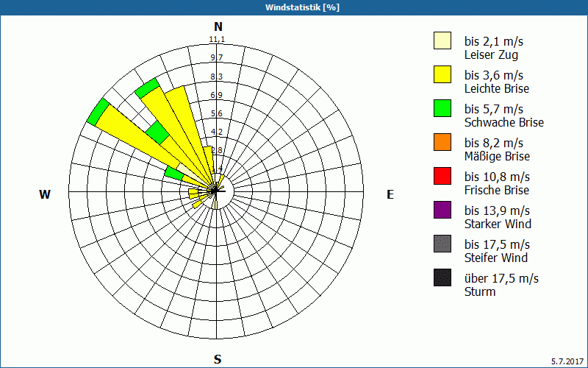Image resolution: width=588 pixels, height=368 pixels.
Task: Click the 6,9 ring scale value
Action: click(x=217, y=95)
